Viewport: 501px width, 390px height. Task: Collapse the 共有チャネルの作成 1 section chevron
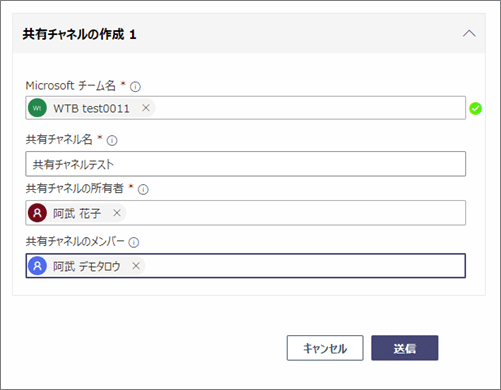469,34
